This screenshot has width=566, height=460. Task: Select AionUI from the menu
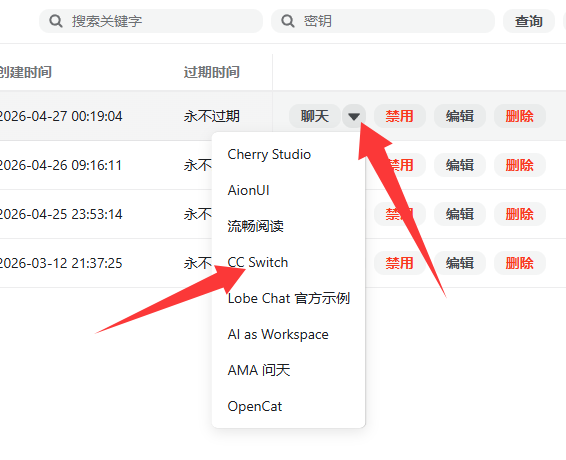[288, 190]
